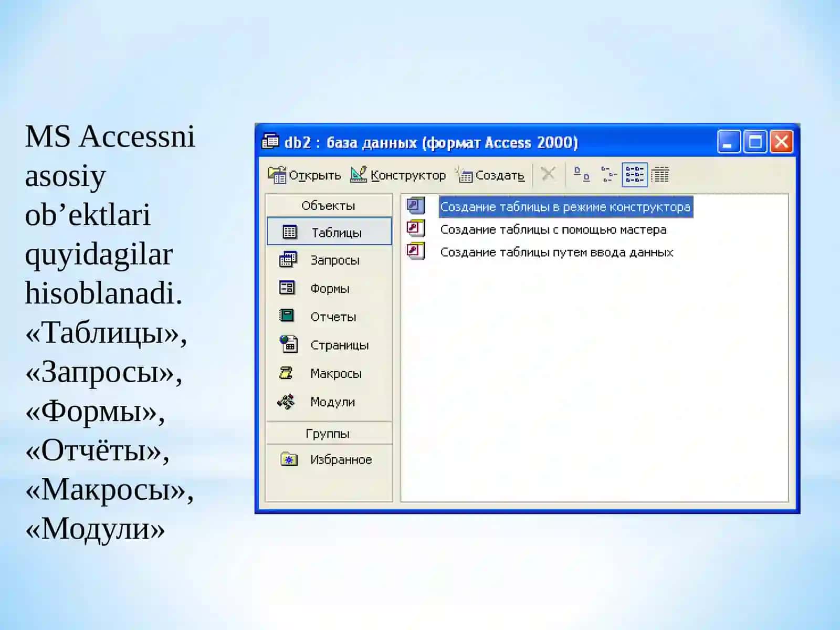The image size is (840, 630).
Task: Switch to Details view
Action: point(660,174)
